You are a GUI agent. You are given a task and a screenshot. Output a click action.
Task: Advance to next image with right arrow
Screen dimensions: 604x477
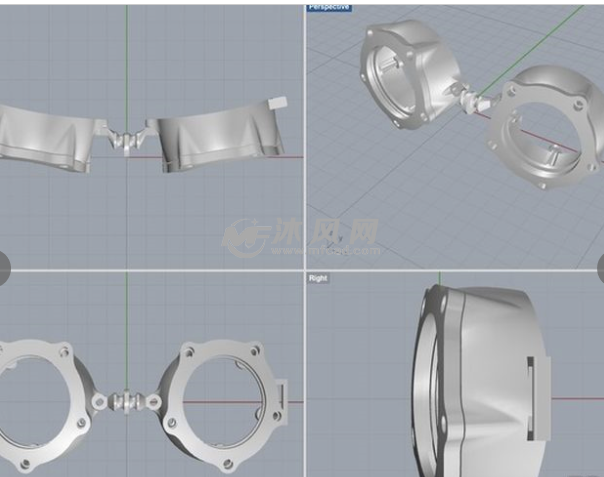[x=601, y=266]
